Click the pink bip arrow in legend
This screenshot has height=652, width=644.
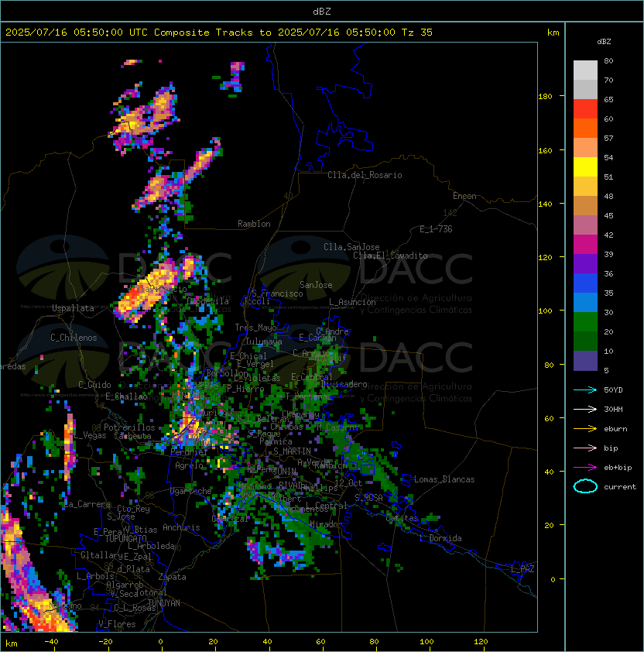(x=585, y=448)
